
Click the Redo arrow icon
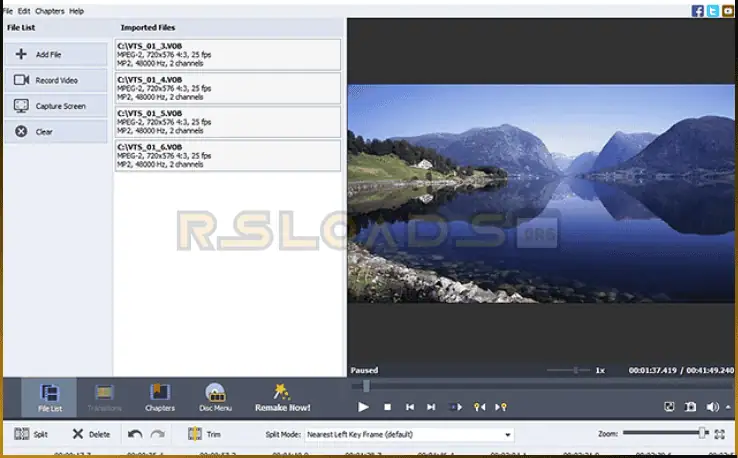coord(157,434)
